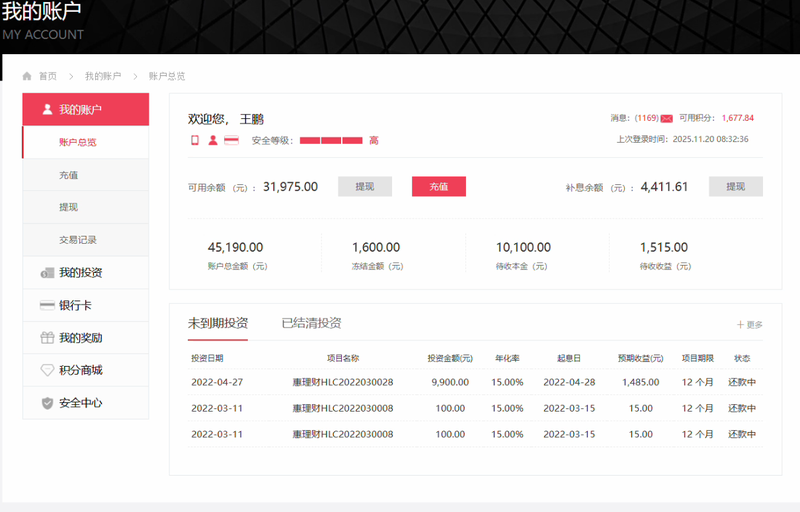Screen dimensions: 800x512
Task: Click message count (1169)
Action: click(646, 118)
